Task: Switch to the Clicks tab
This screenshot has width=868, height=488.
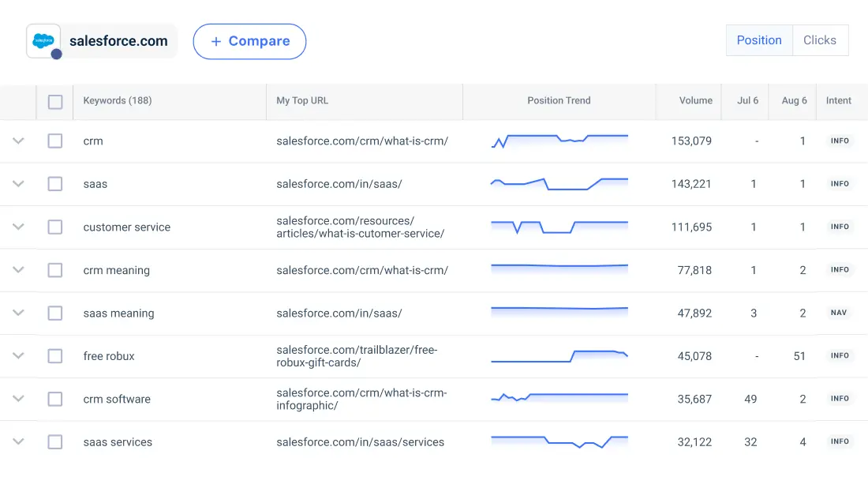Action: (820, 40)
